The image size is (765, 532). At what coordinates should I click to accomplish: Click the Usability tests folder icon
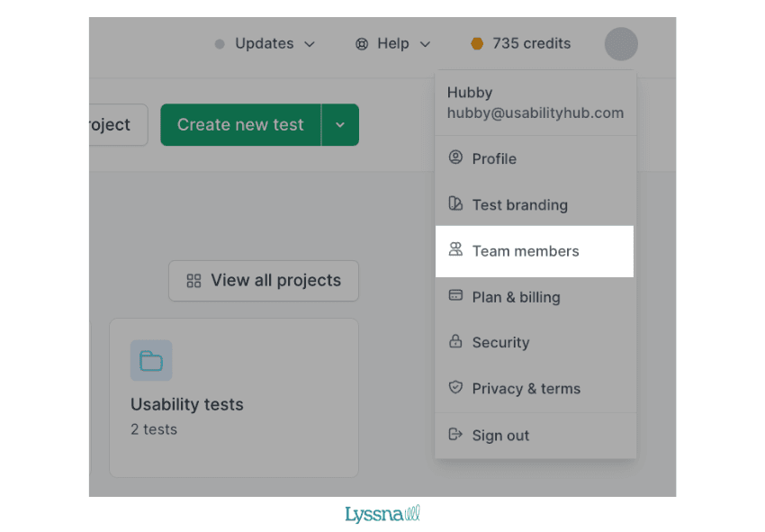pyautogui.click(x=151, y=361)
